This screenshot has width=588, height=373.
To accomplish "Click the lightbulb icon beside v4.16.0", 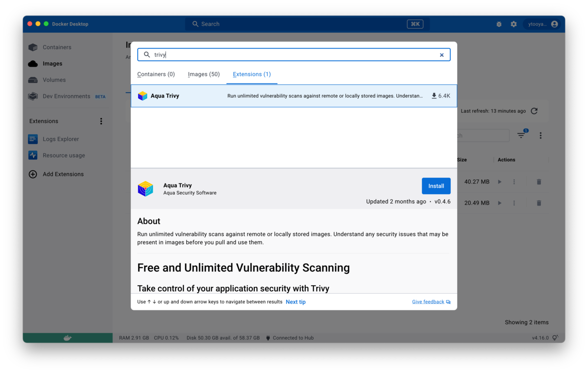I will point(555,338).
